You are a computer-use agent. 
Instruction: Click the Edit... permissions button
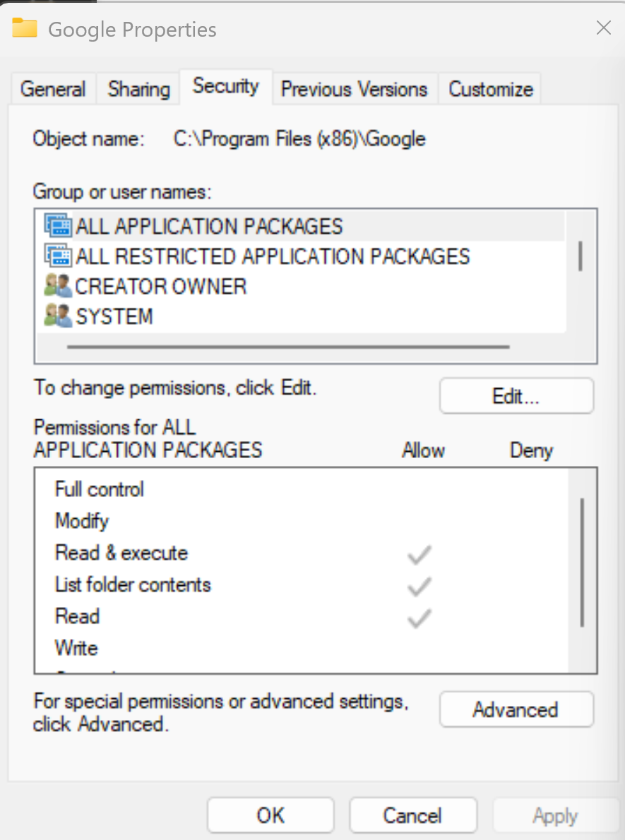click(516, 396)
